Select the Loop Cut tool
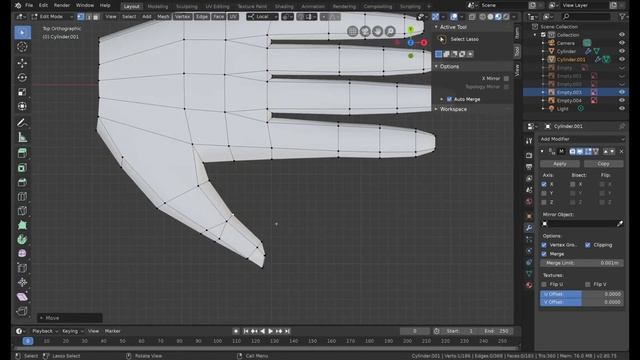 point(22,196)
